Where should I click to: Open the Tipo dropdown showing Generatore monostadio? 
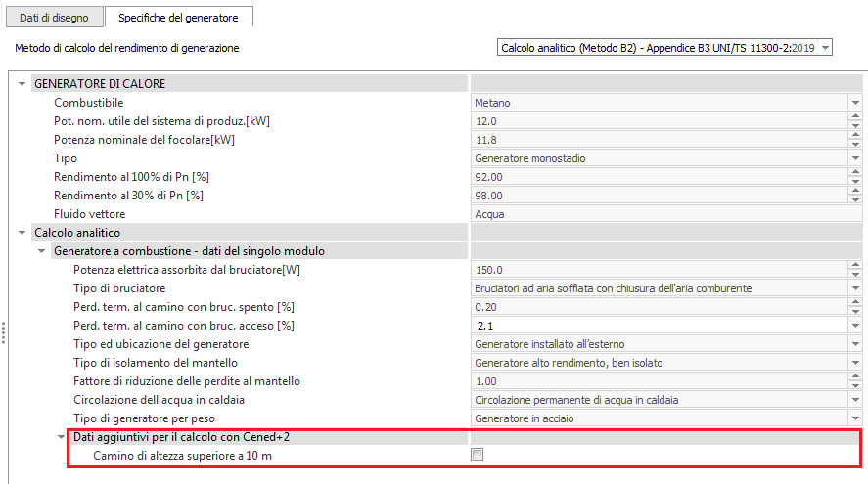pyautogui.click(x=854, y=158)
